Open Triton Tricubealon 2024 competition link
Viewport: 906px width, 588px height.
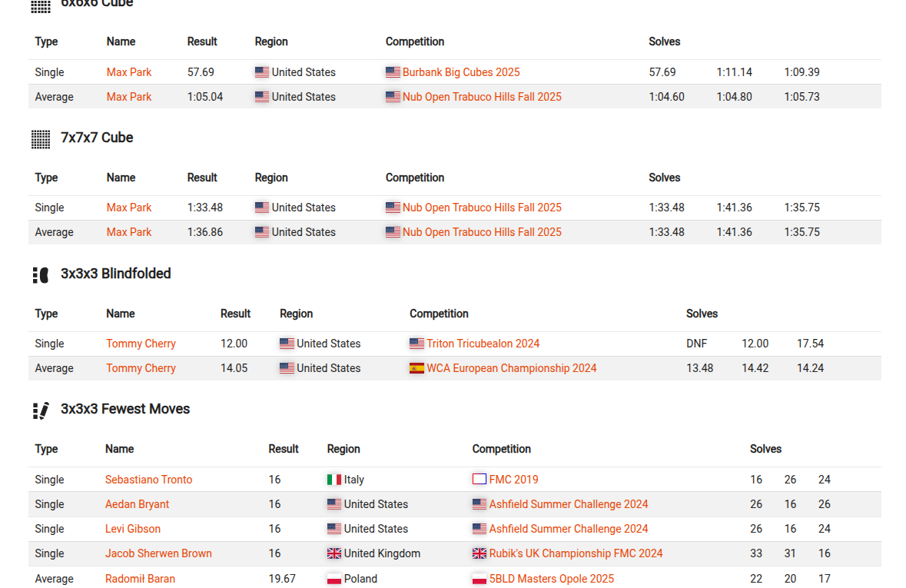(483, 344)
